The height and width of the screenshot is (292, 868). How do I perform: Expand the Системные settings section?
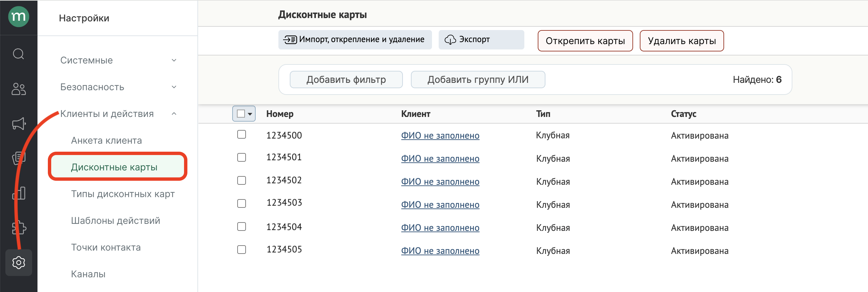click(x=174, y=60)
